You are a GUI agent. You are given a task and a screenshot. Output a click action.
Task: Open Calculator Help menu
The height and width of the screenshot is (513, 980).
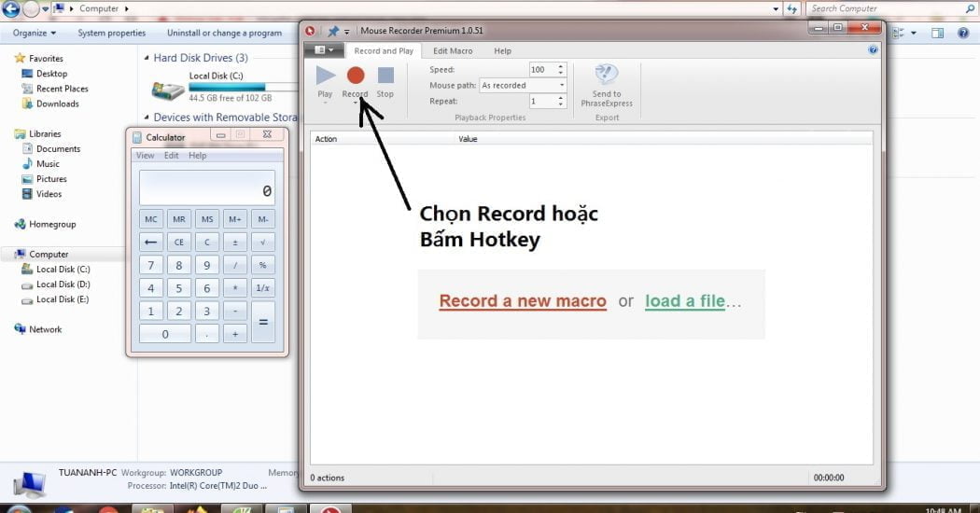[198, 156]
